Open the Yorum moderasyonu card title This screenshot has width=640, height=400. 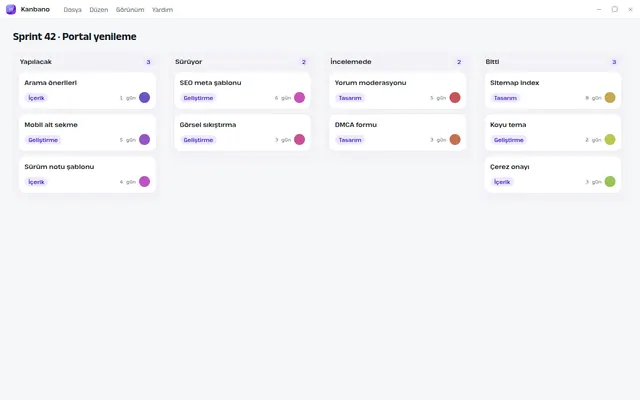371,82
